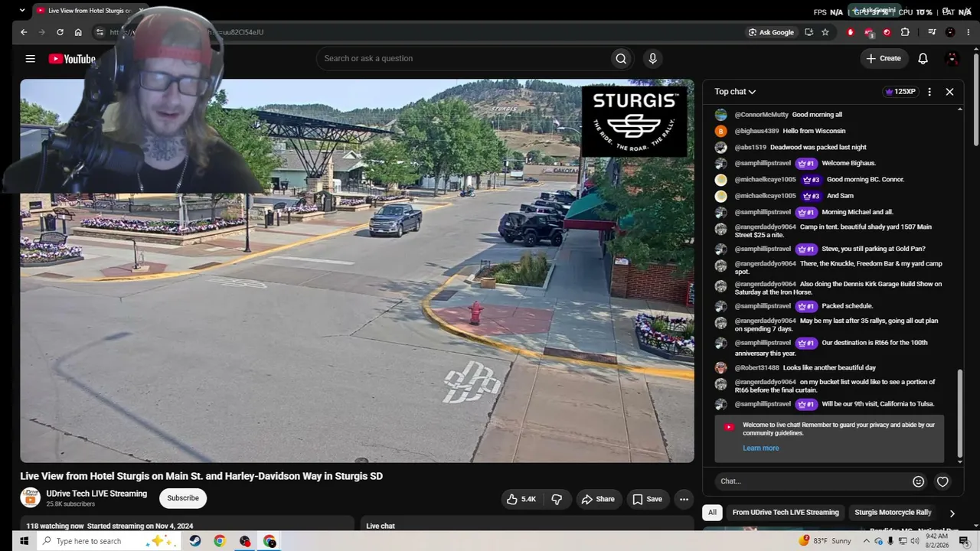Open OBS Studio from the taskbar
The image size is (980, 551).
(245, 541)
